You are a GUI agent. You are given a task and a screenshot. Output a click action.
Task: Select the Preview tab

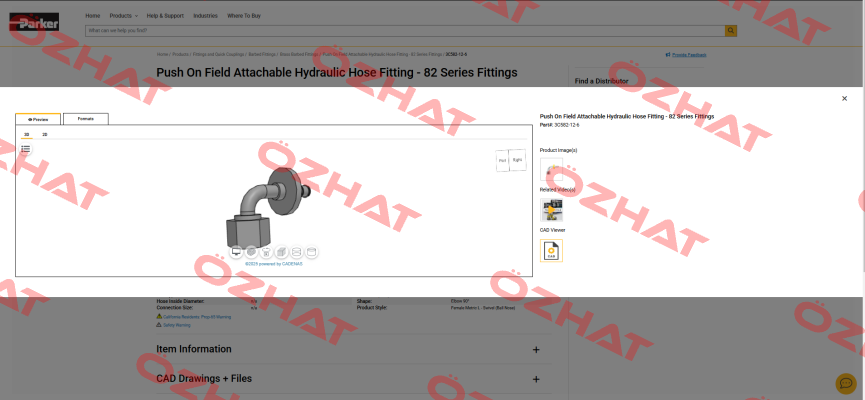(x=38, y=119)
